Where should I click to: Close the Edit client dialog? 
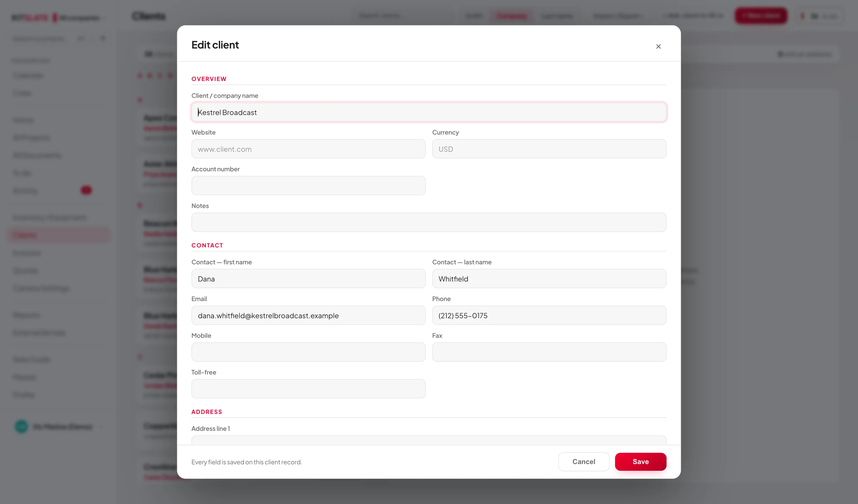point(658,46)
